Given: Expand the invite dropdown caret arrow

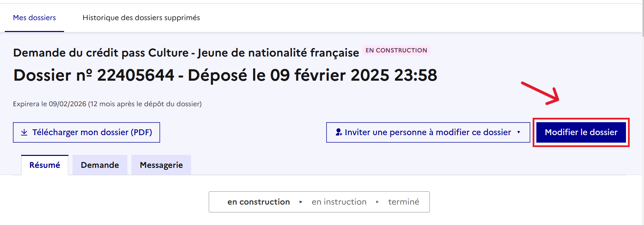Looking at the screenshot, I should (x=519, y=132).
